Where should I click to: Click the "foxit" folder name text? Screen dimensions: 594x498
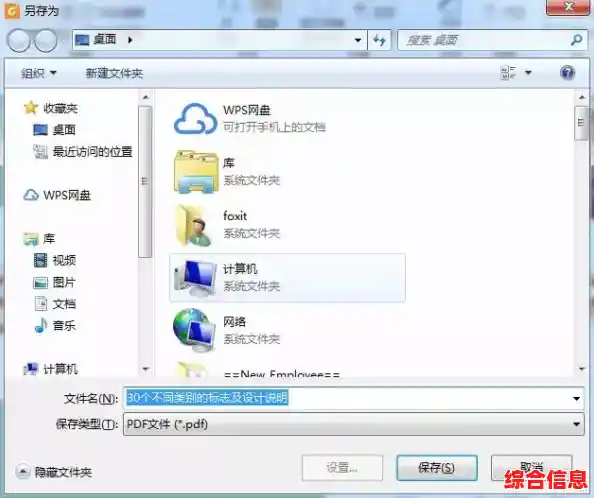tap(235, 216)
